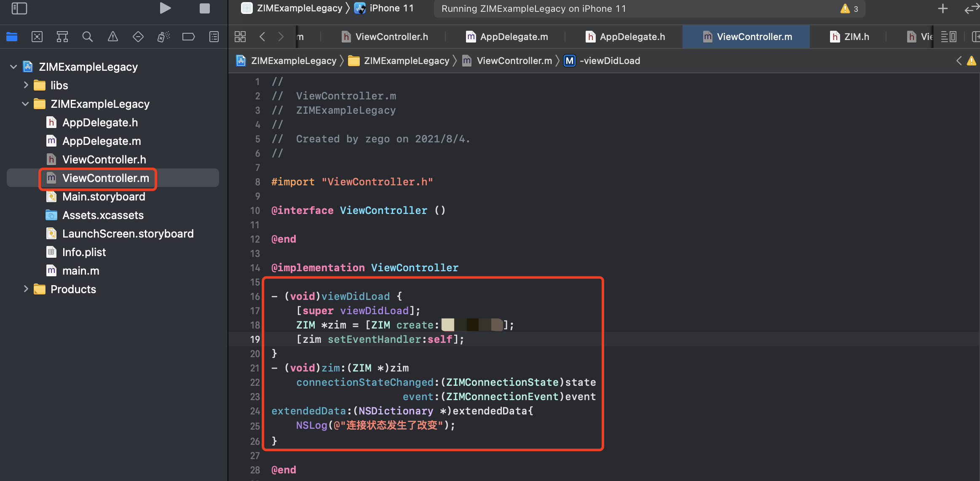Click line number 19 in gutter
980x481 pixels.
pos(255,339)
